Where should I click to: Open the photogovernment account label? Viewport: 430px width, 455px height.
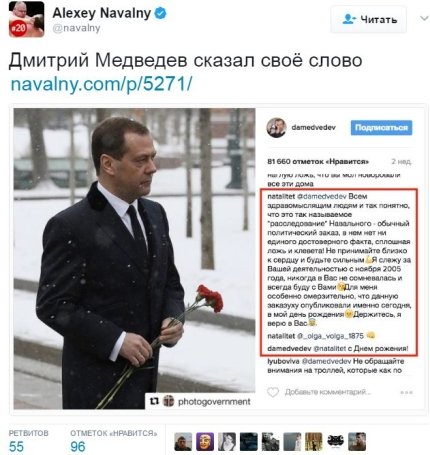(214, 402)
